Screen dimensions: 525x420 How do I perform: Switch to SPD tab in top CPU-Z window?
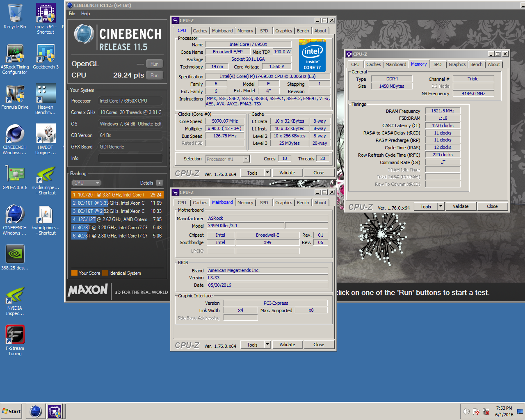coord(264,31)
